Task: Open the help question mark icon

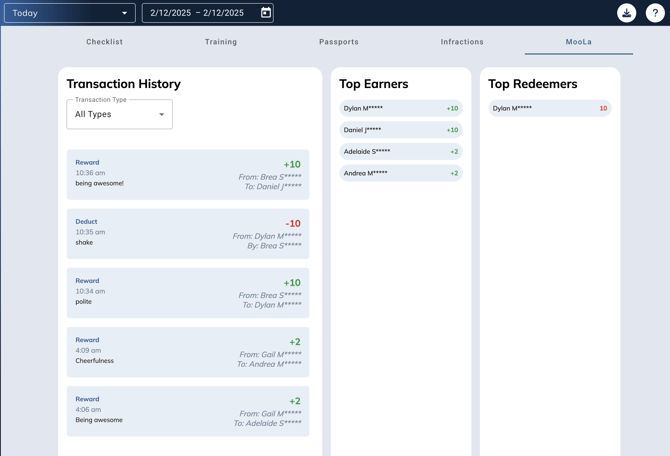Action: point(655,13)
